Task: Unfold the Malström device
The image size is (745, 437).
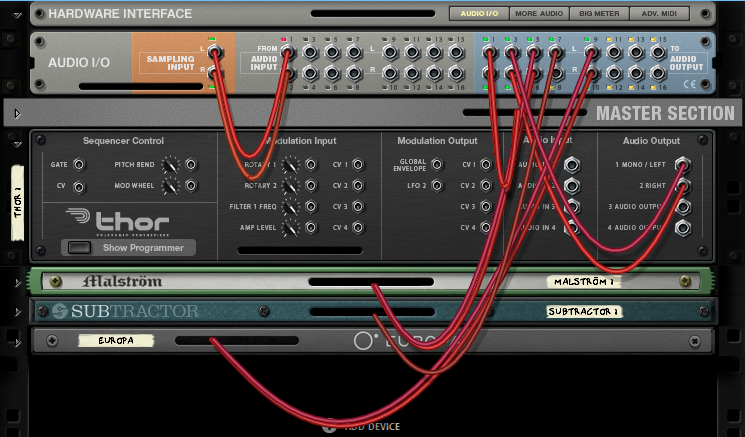Action: point(18,283)
